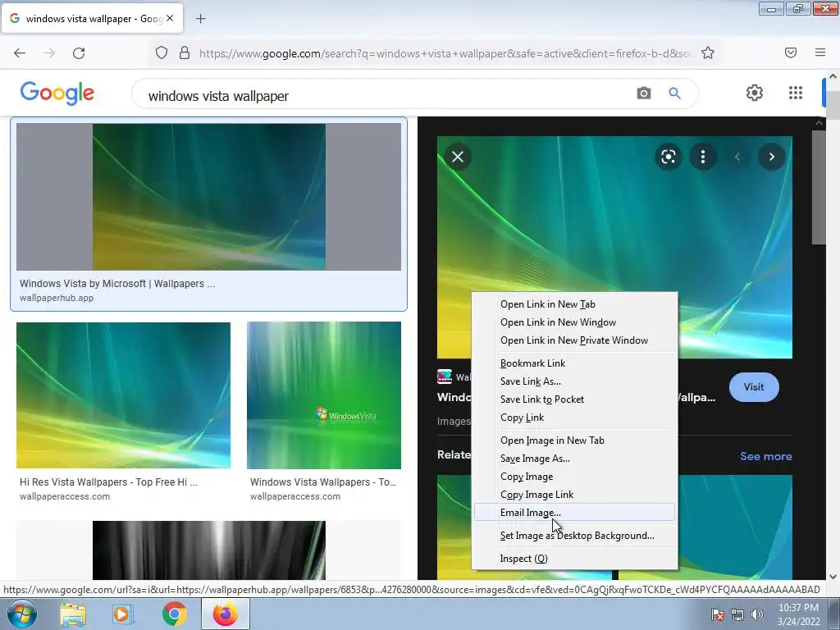Screen dimensions: 840x630
Task: Close the windows vista wallpaper tab
Action: click(x=170, y=18)
